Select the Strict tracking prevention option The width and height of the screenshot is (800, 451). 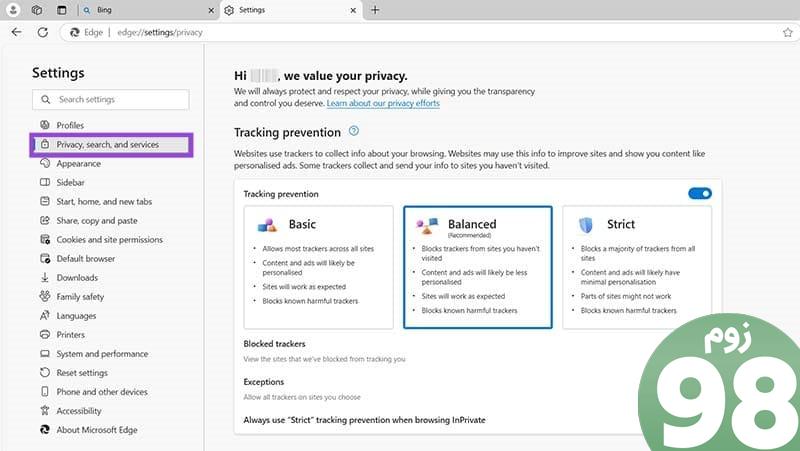(636, 267)
